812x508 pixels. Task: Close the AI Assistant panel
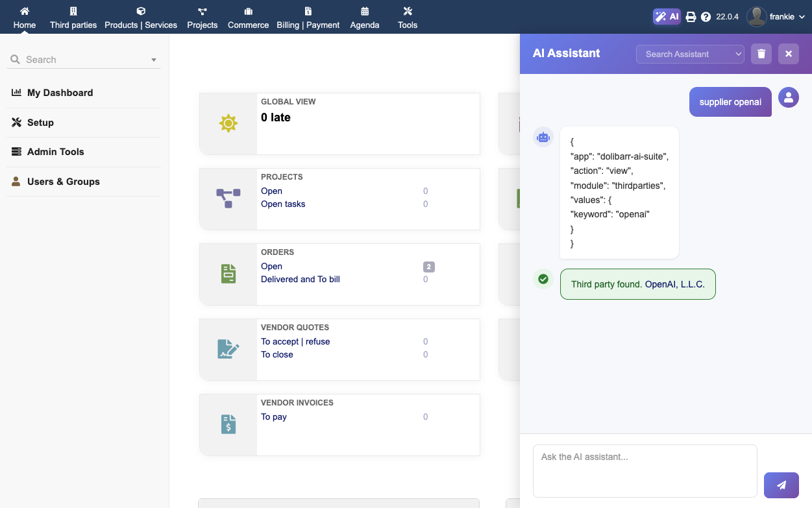[x=789, y=54]
